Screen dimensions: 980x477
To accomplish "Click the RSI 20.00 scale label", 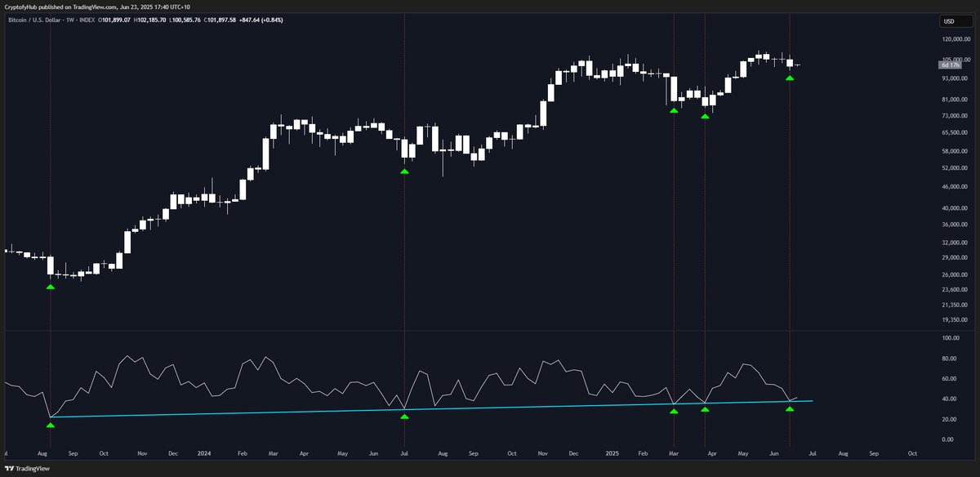I will tap(949, 419).
